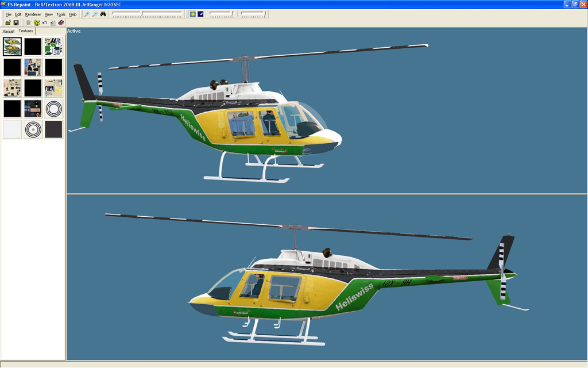Click the greyed-out flag toolbar icon

point(29,23)
